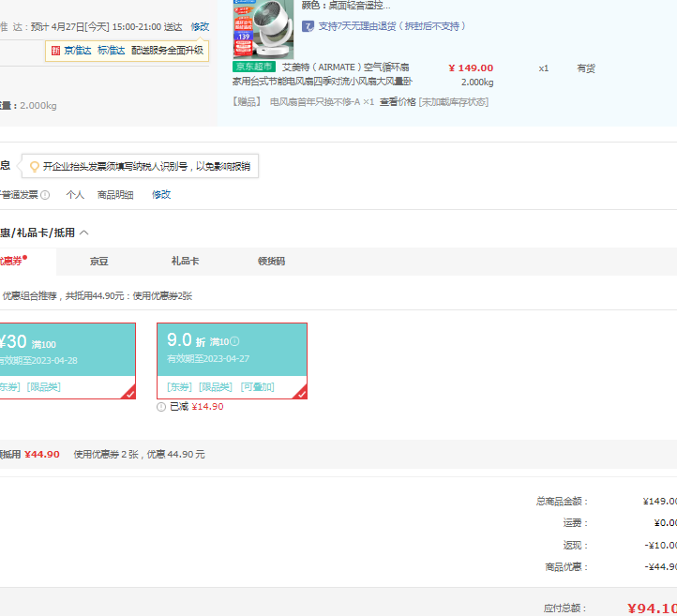Click 修改 link next to delivery time
This screenshot has height=616, width=677.
pos(200,27)
